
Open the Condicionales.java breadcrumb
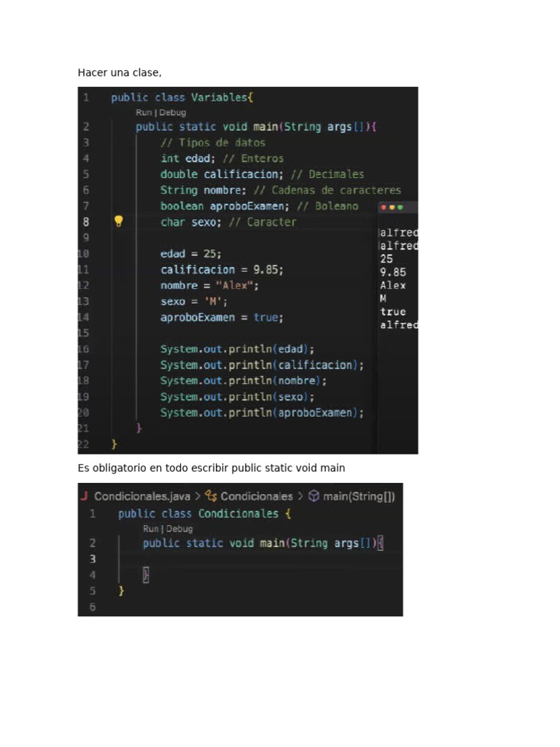pos(142,496)
